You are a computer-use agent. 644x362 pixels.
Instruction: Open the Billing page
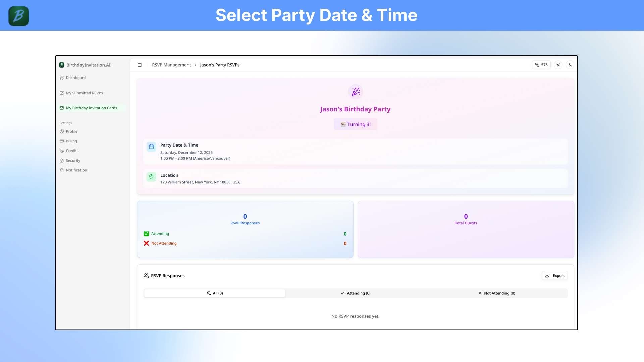coord(71,141)
